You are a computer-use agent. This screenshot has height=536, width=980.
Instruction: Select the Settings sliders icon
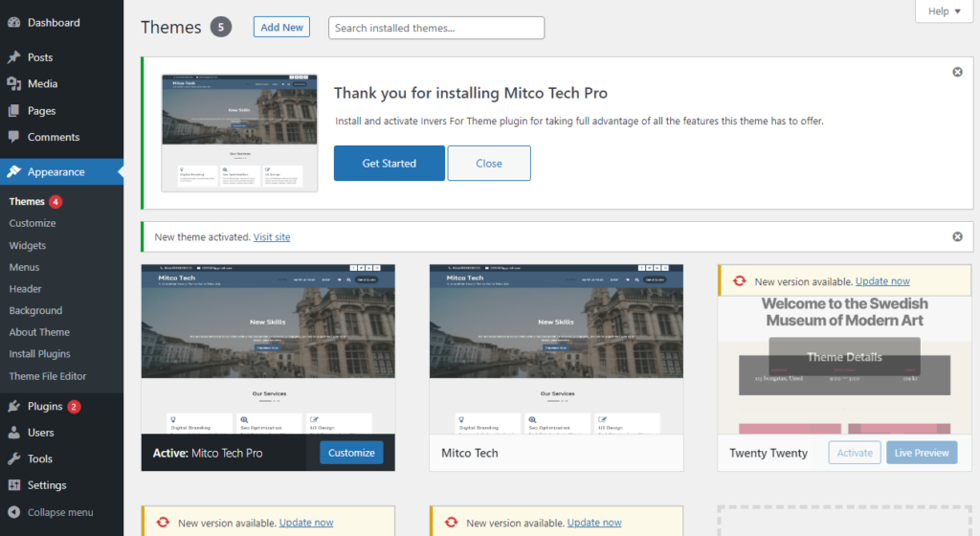(13, 484)
